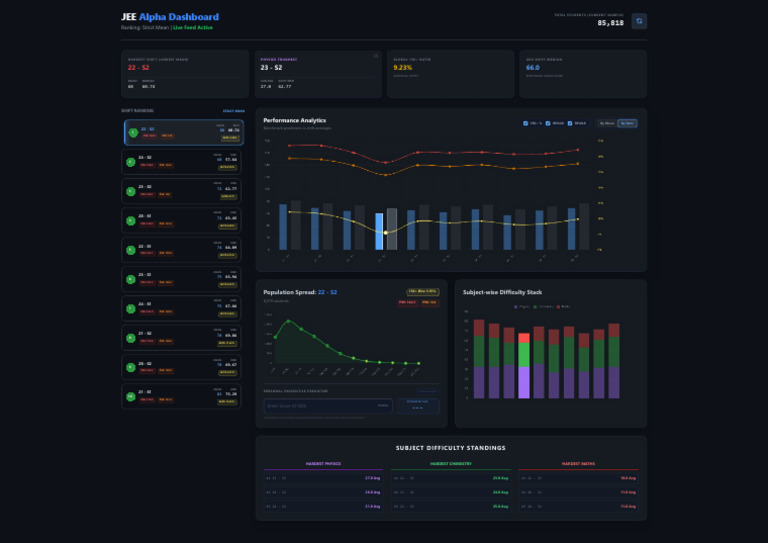The image size is (768, 543).
Task: Click the refresh icon beside total students
Action: [639, 21]
